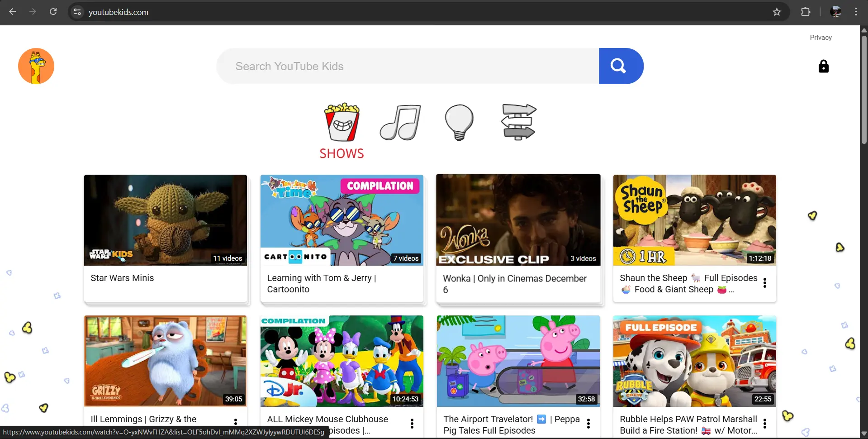Image resolution: width=868 pixels, height=439 pixels.
Task: Open Rubble Helps PAW Patrol Marshall title
Action: (x=688, y=425)
